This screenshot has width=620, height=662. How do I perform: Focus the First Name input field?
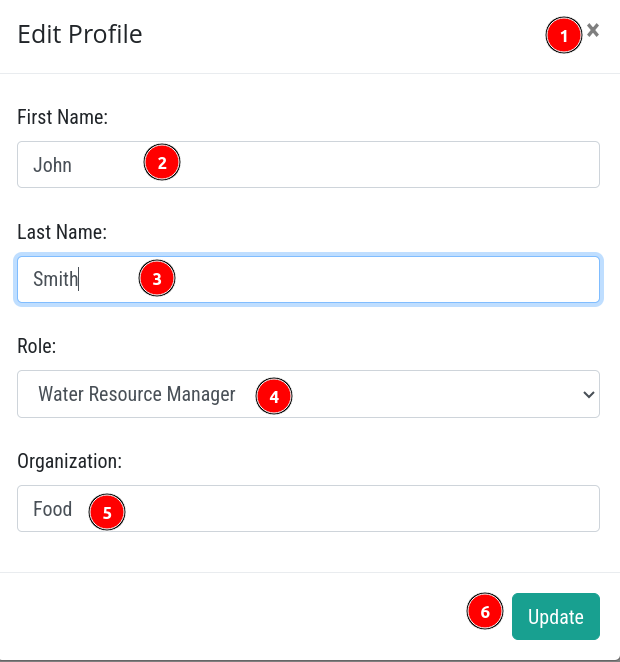(x=308, y=165)
